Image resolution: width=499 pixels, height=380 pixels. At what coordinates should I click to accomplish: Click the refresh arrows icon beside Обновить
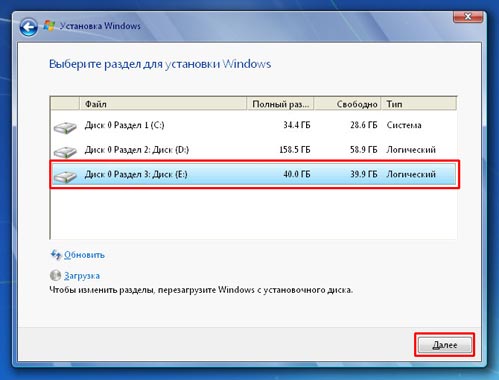pos(56,255)
